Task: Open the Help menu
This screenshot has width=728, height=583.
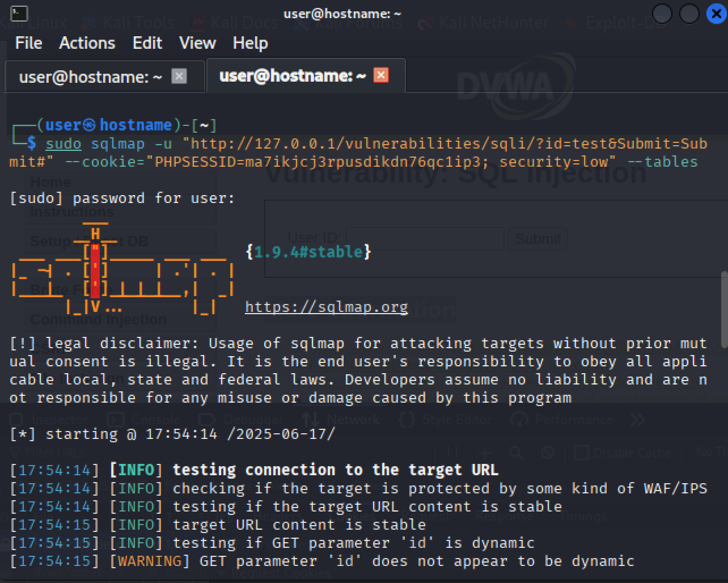Action: 250,43
